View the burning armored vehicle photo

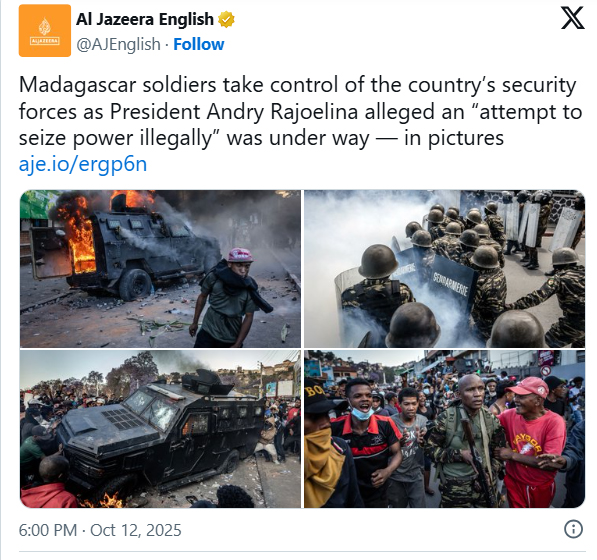[x=160, y=269]
